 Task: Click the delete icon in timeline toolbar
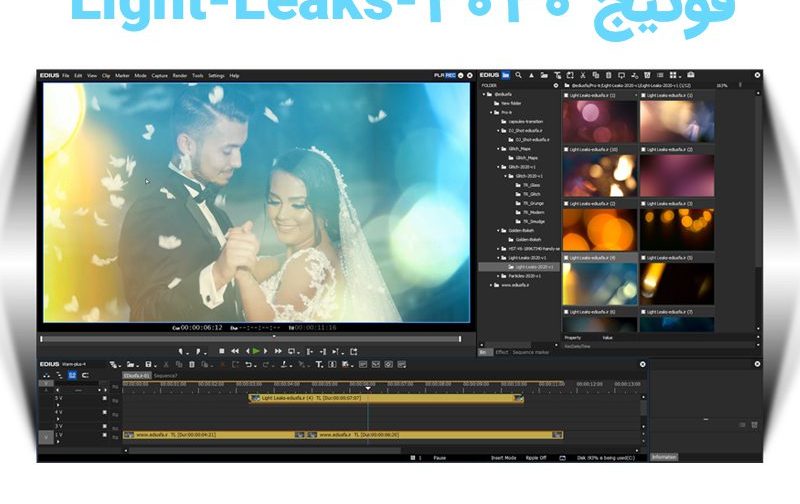192,364
